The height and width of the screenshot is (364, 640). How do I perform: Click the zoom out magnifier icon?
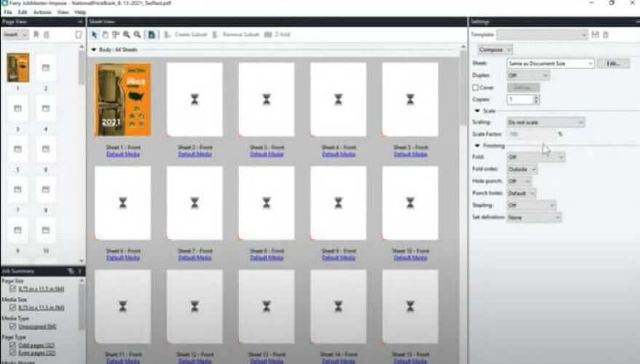(x=137, y=34)
